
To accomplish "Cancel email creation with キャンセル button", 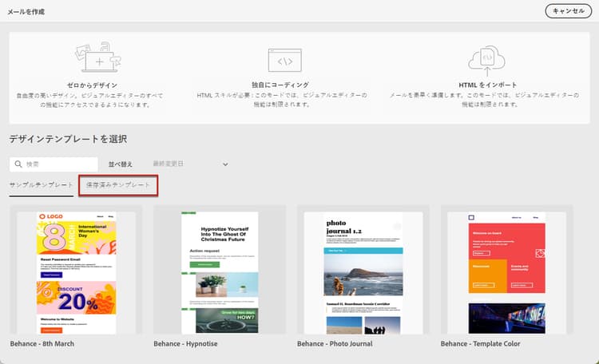I will (x=569, y=11).
